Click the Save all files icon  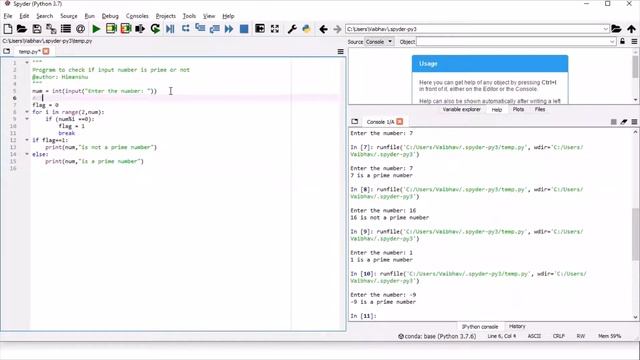click(51, 29)
